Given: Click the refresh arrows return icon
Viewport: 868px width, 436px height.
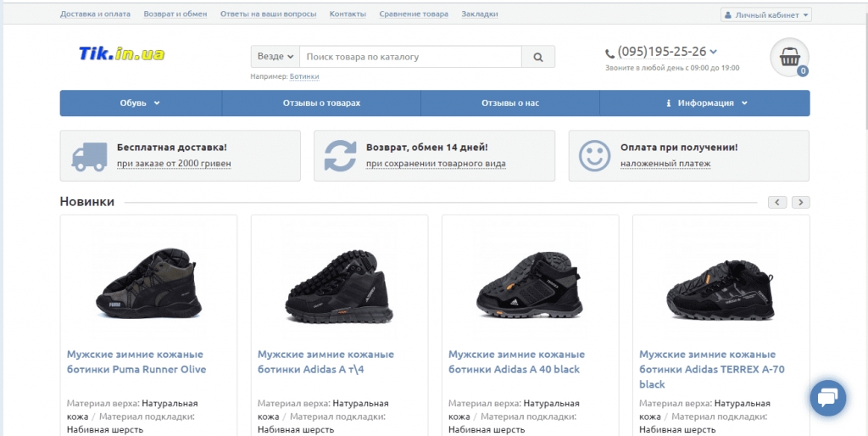Looking at the screenshot, I should pos(341,156).
